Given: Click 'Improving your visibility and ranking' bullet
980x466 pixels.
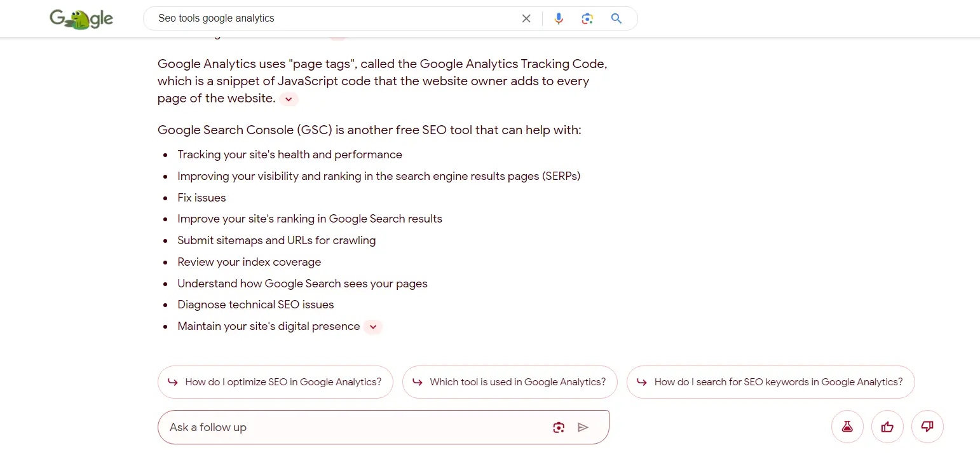Looking at the screenshot, I should pyautogui.click(x=379, y=176).
